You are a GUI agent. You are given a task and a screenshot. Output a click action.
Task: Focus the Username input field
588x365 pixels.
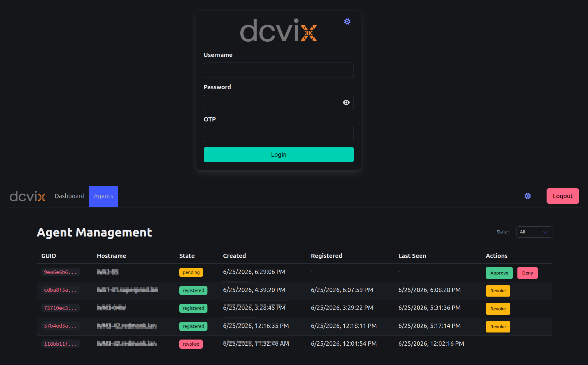[x=279, y=70]
